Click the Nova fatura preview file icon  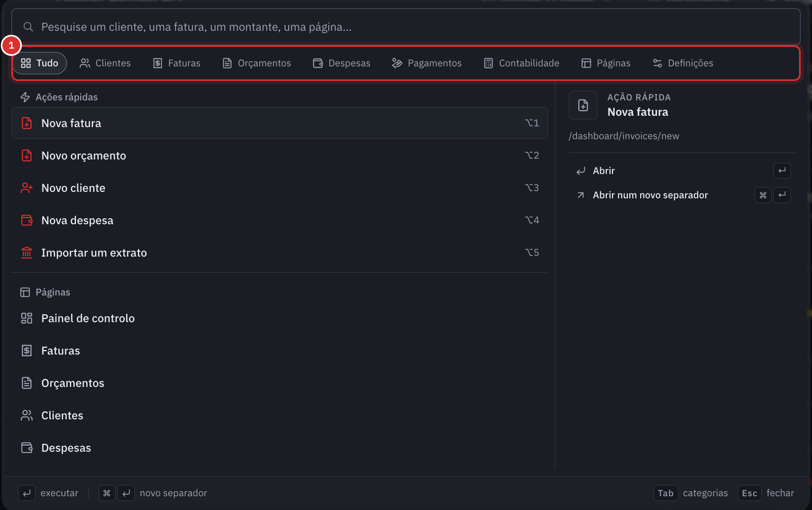coord(583,105)
